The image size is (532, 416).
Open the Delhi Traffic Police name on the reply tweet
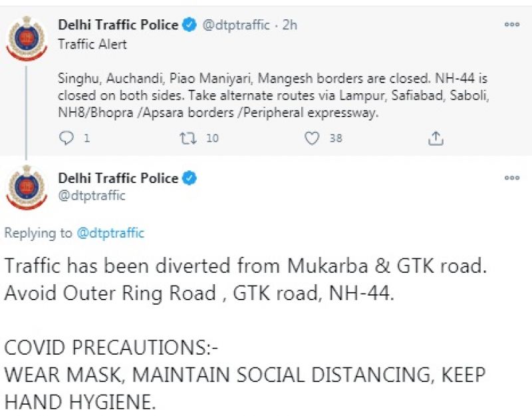(x=118, y=178)
